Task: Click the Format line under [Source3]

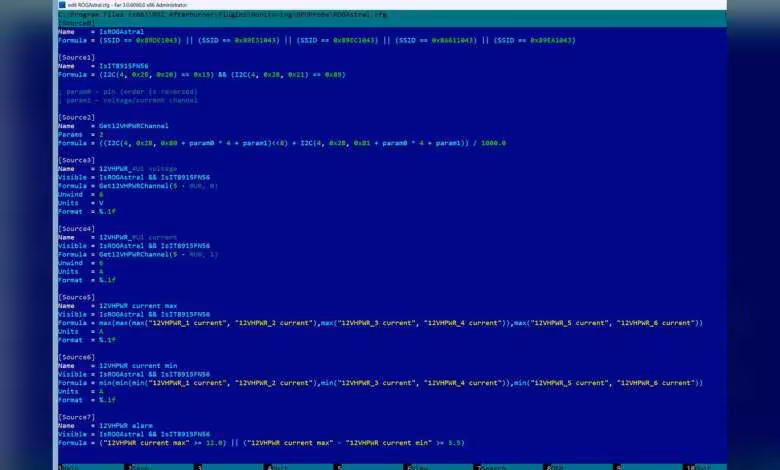Action: coord(87,211)
